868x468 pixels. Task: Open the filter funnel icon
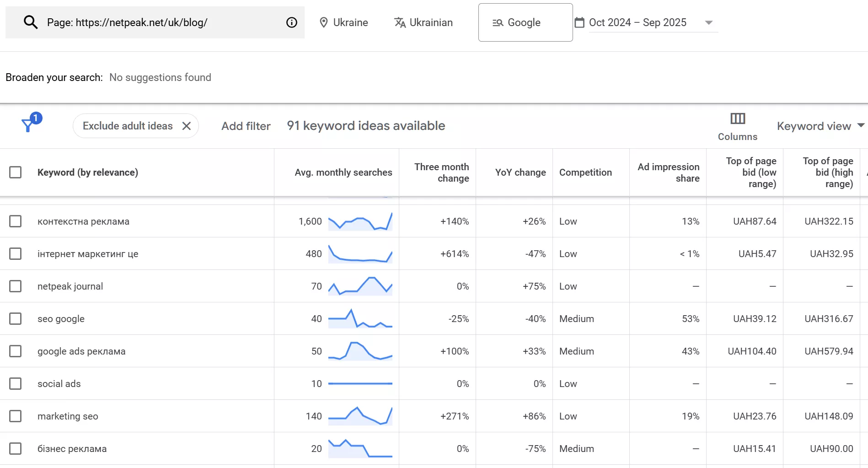pyautogui.click(x=28, y=125)
